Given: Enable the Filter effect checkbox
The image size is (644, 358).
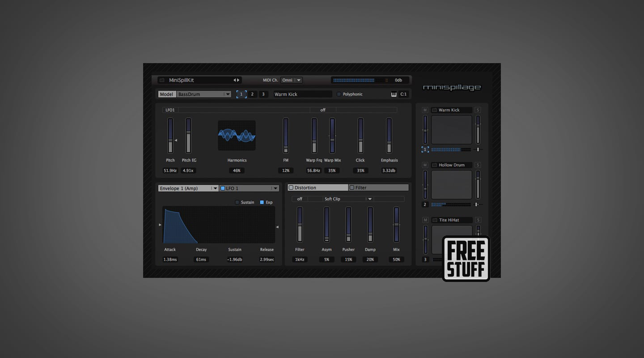Looking at the screenshot, I should [x=352, y=188].
